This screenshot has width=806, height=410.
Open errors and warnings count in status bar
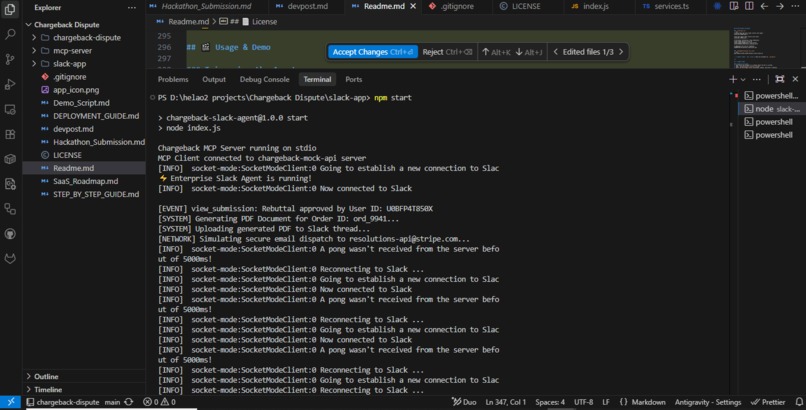(159, 402)
